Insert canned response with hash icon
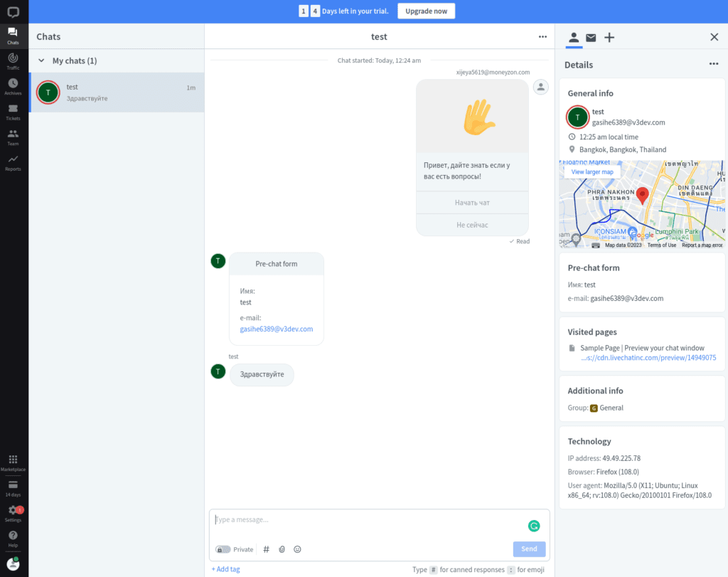Screen dimensions: 728x577 point(267,549)
